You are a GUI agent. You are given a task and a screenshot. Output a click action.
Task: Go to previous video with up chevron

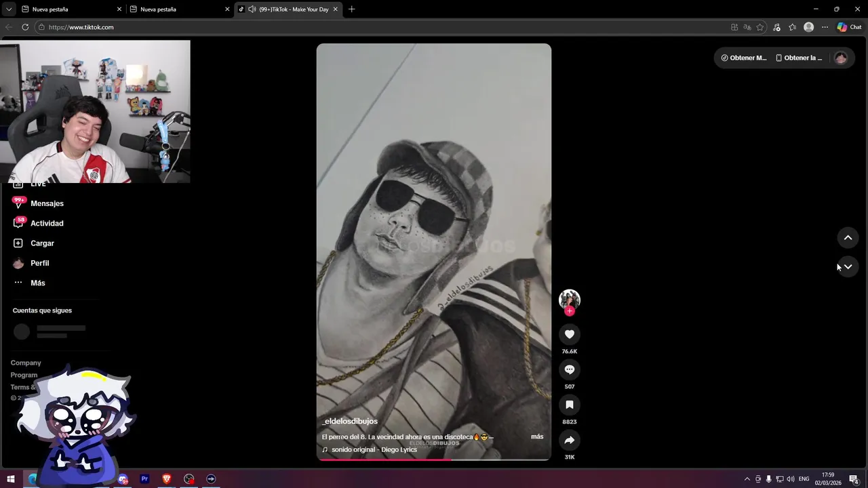(x=848, y=238)
